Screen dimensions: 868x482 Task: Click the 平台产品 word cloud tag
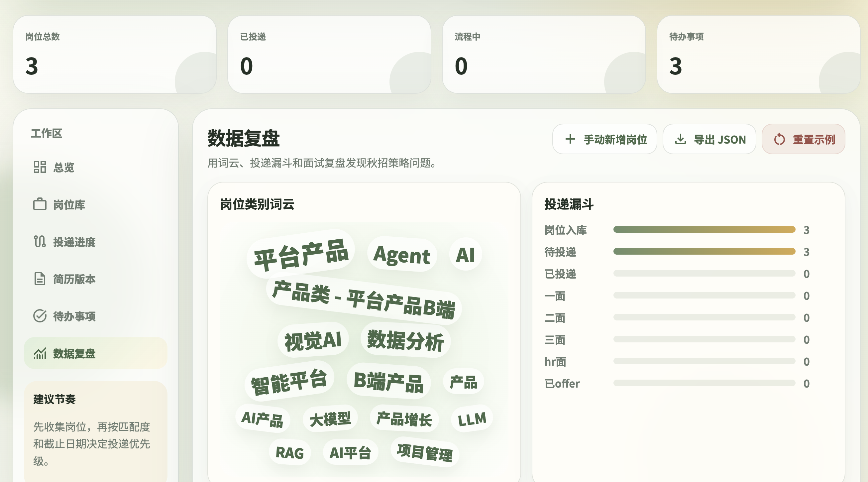point(301,254)
